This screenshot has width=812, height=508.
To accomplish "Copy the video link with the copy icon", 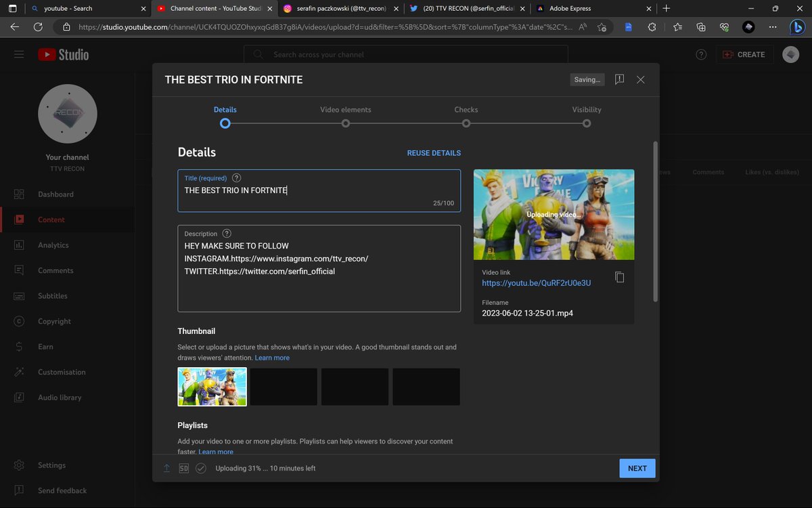I will 619,277.
